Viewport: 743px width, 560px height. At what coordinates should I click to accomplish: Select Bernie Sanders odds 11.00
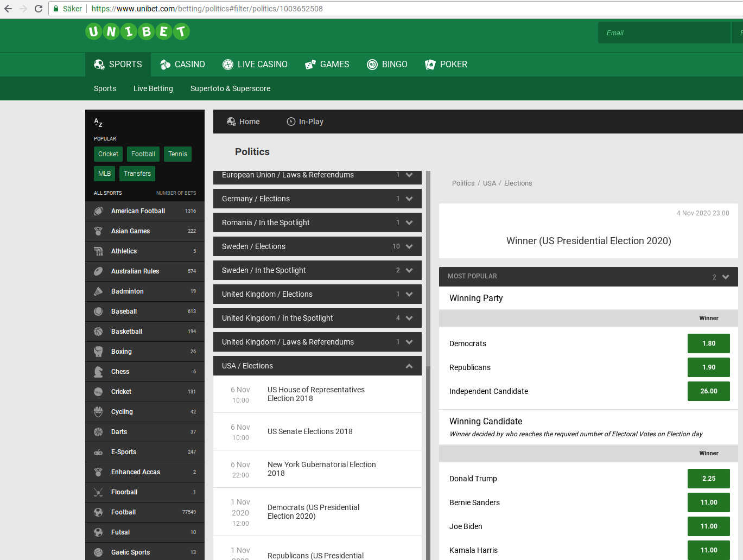coord(708,502)
